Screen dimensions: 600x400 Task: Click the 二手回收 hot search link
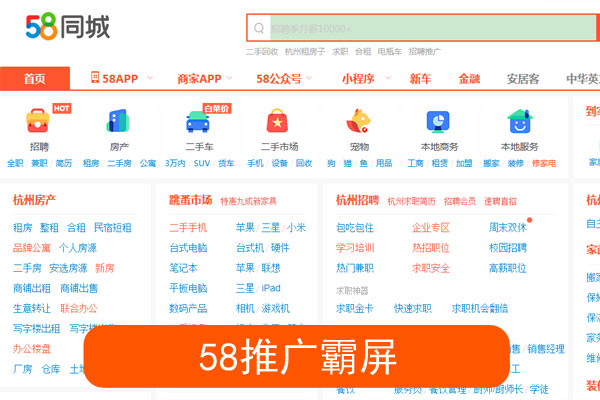[262, 51]
